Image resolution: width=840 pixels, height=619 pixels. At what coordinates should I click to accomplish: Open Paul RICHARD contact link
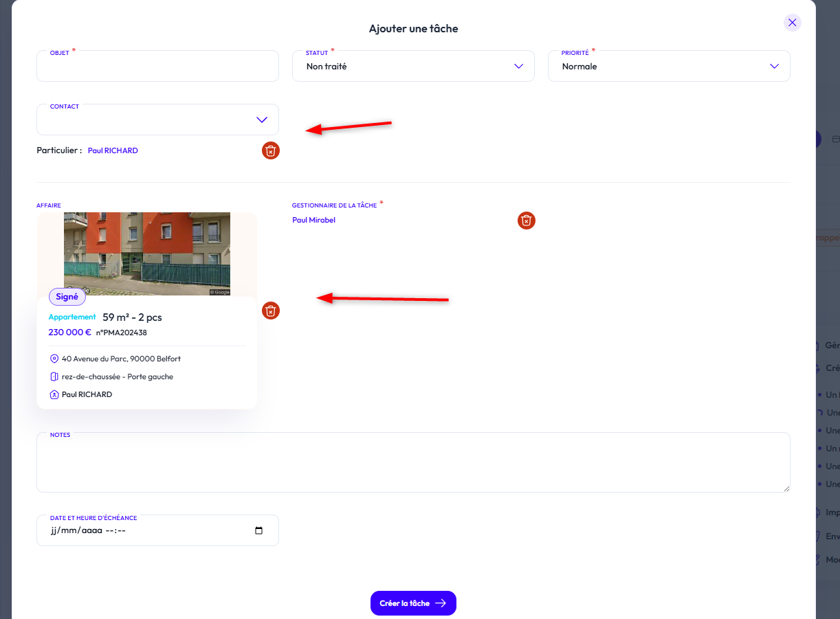[113, 150]
